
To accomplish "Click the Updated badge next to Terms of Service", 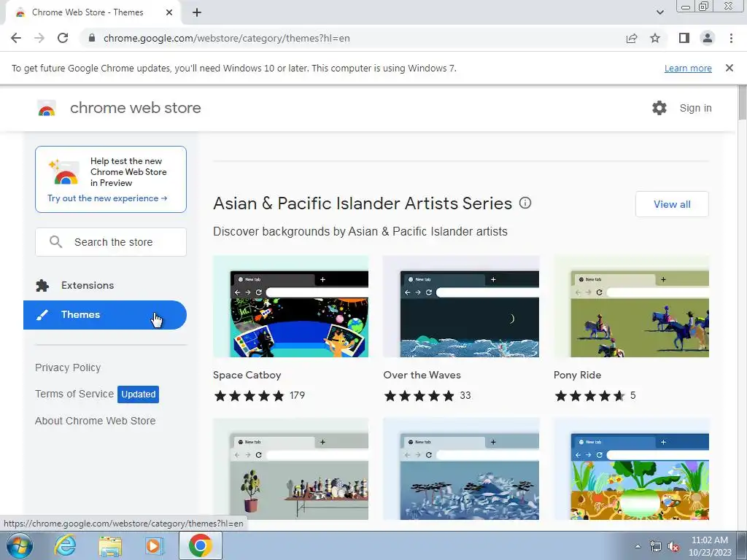I will (138, 394).
